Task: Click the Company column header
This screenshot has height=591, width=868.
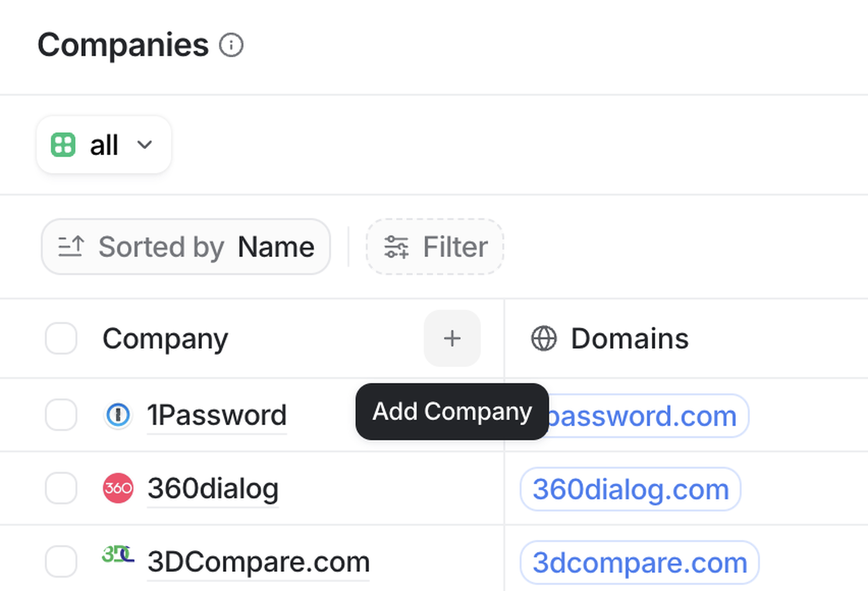Action: [x=165, y=338]
